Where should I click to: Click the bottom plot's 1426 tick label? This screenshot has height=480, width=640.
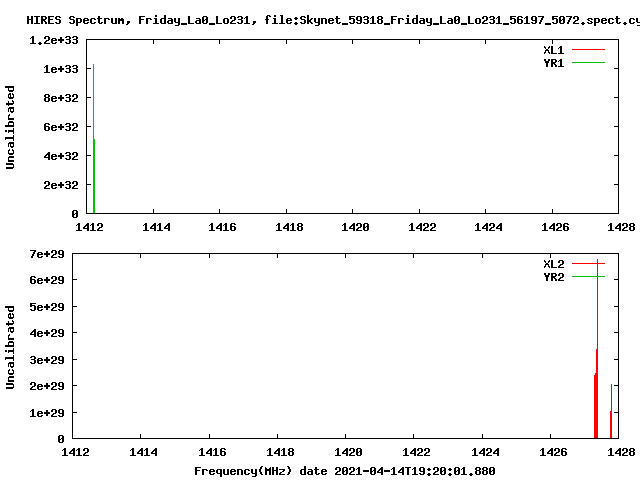pos(553,452)
